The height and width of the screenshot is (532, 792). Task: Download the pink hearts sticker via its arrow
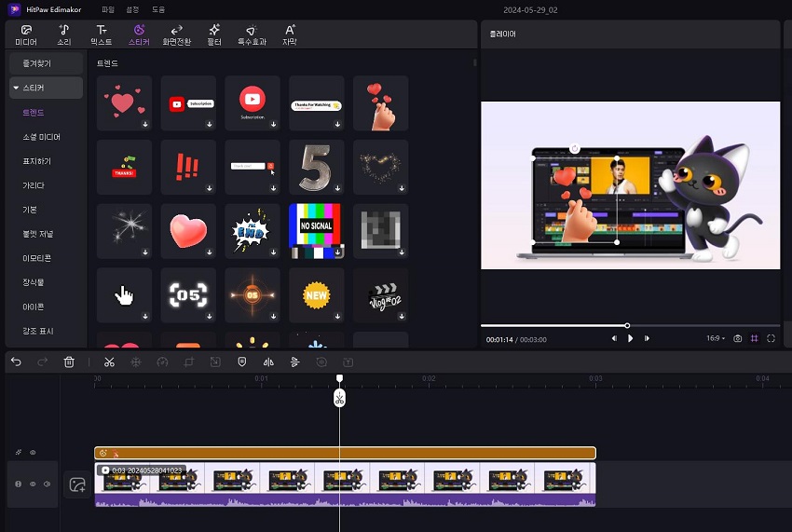[x=144, y=124]
